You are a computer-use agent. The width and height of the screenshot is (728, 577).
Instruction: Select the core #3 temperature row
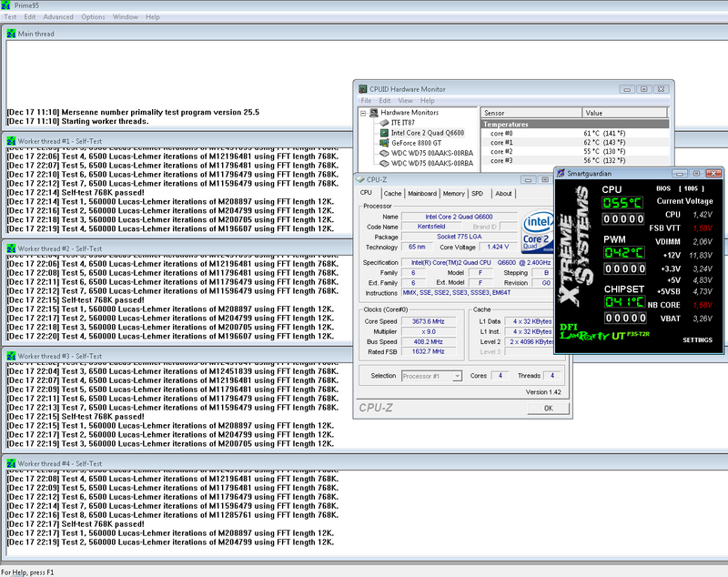575,160
